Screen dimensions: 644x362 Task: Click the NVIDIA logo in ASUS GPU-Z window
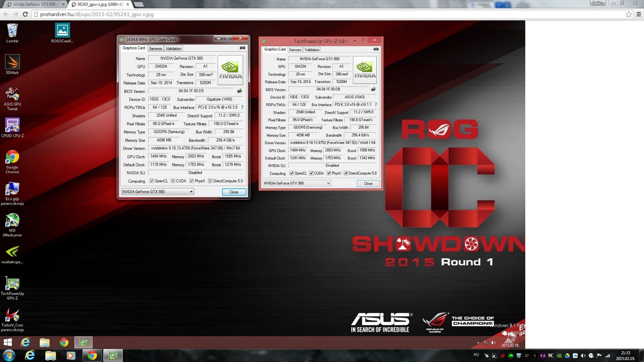[x=365, y=70]
